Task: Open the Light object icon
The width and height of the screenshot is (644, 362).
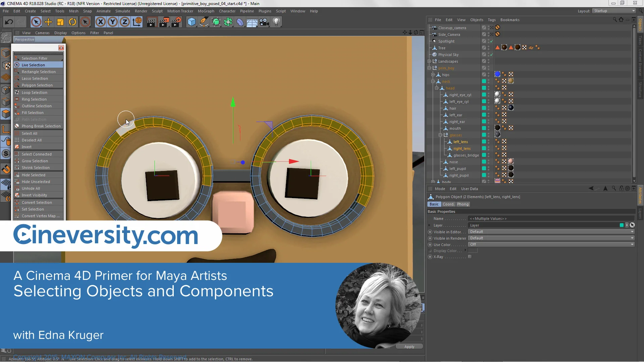Action: click(x=276, y=22)
